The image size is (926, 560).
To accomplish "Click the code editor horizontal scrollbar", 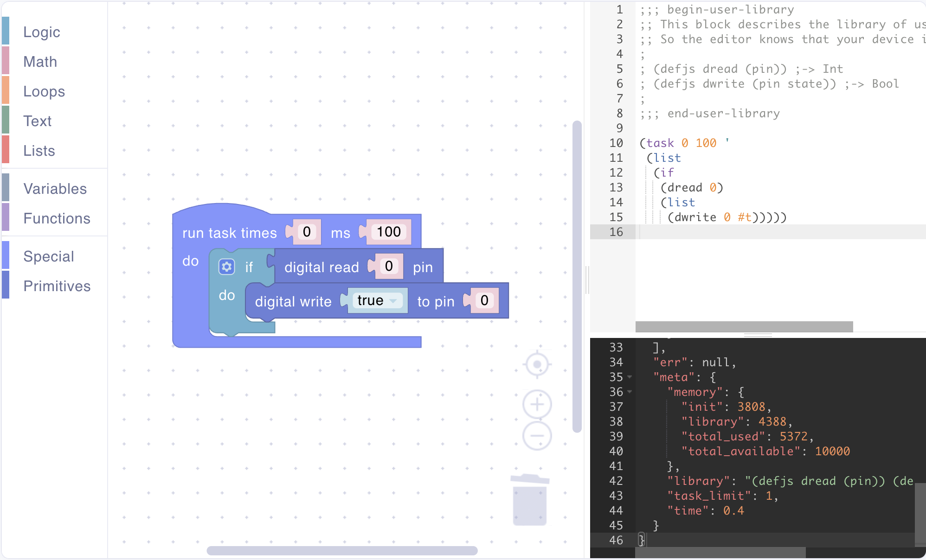I will tap(744, 326).
